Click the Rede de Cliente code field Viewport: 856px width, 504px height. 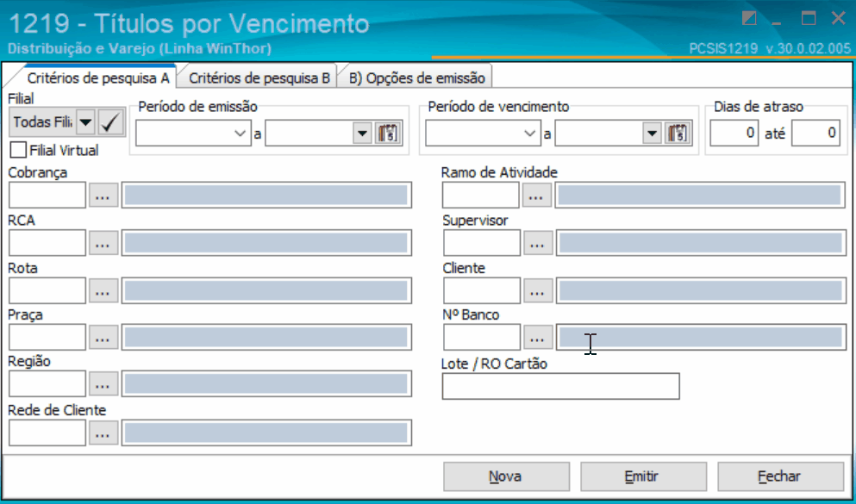[x=47, y=433]
